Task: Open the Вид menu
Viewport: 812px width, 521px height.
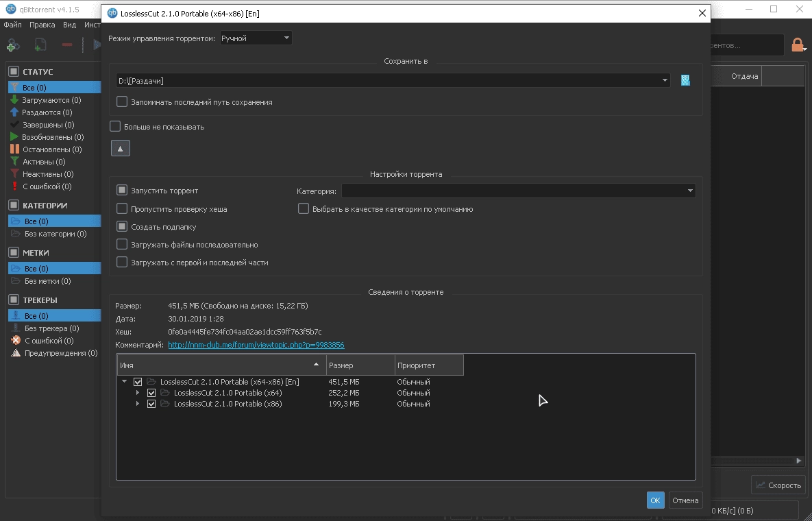Action: tap(69, 25)
